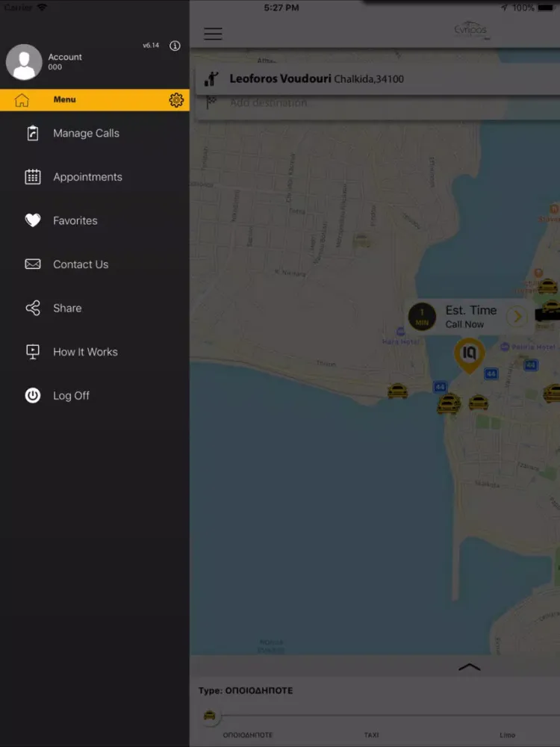Click the arrow chevron on Est. Time bubble
The image size is (560, 747).
517,317
